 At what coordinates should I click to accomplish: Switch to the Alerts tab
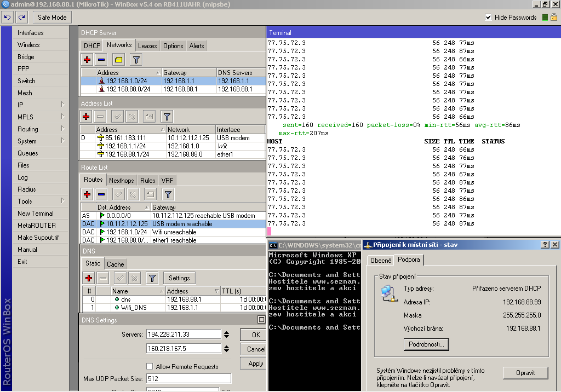(197, 46)
